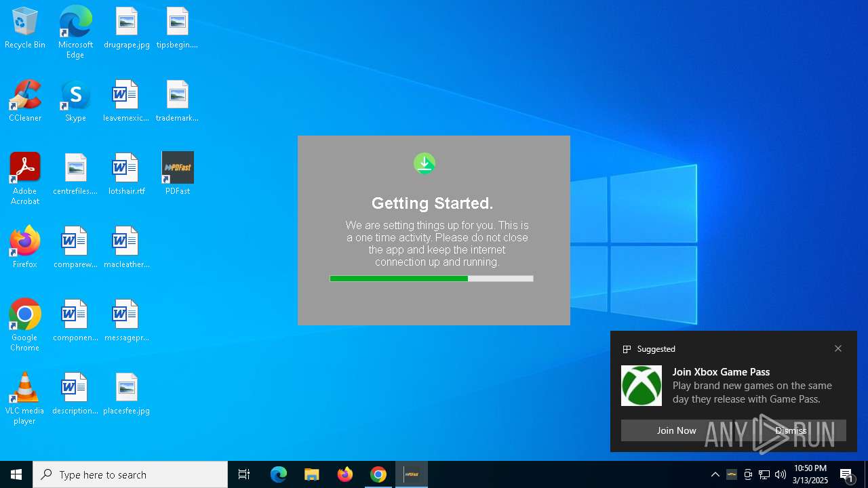
Task: Select the componen Word document icon
Action: coord(75,321)
